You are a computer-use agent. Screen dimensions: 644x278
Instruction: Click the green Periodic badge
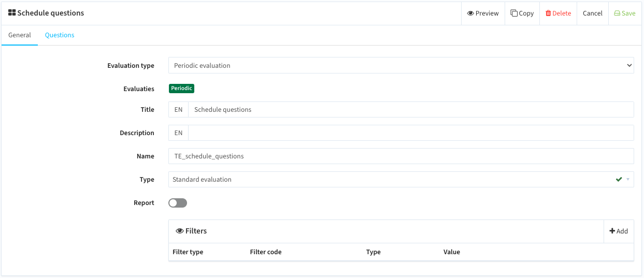coord(181,89)
